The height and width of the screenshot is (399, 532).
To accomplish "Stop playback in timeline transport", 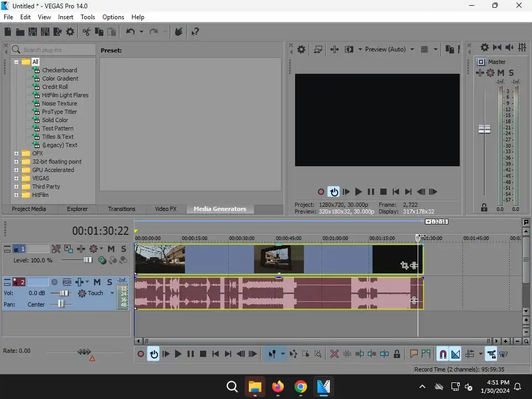I will (x=203, y=354).
